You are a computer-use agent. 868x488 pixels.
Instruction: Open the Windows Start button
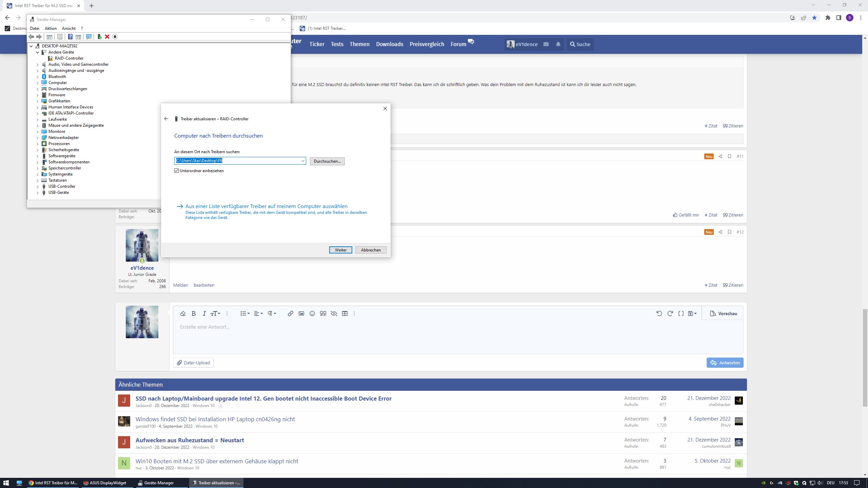(6, 483)
